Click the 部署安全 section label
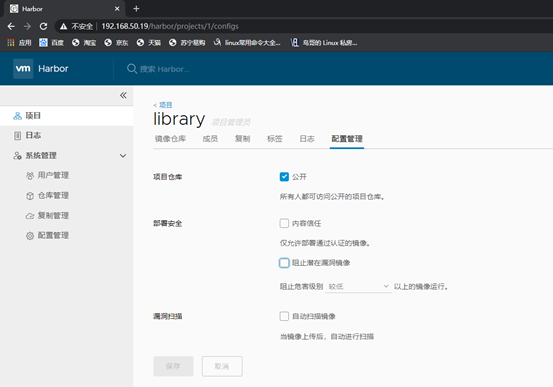This screenshot has width=553, height=387. [x=168, y=224]
